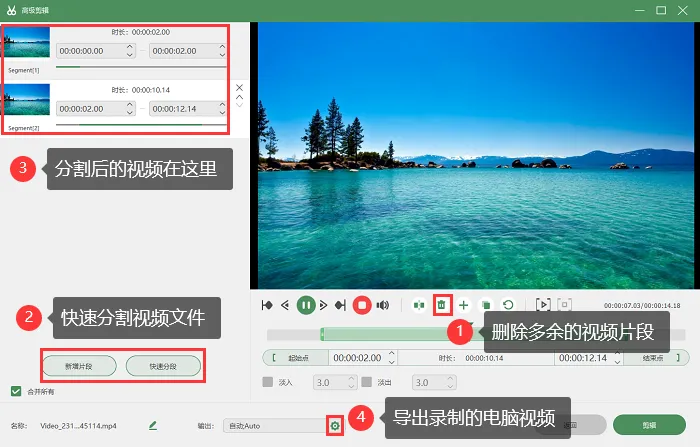Click Segment[1] progress bar
700x447 pixels.
141,67
